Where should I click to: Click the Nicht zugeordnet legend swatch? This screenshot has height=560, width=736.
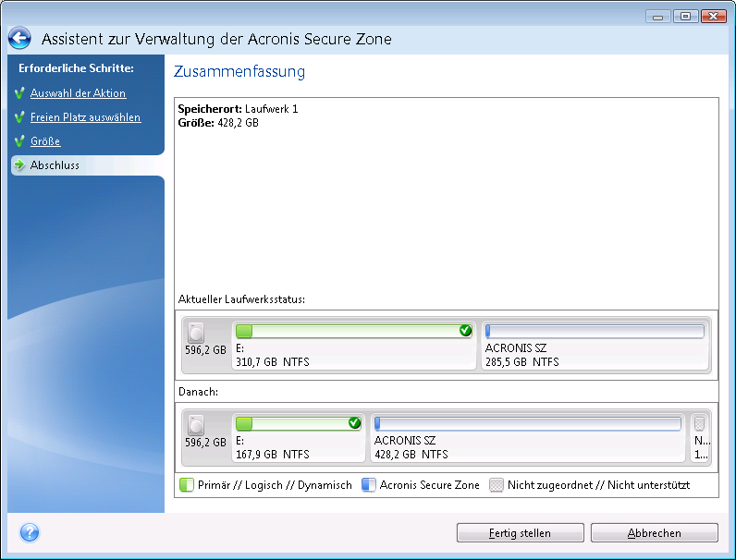pyautogui.click(x=496, y=485)
